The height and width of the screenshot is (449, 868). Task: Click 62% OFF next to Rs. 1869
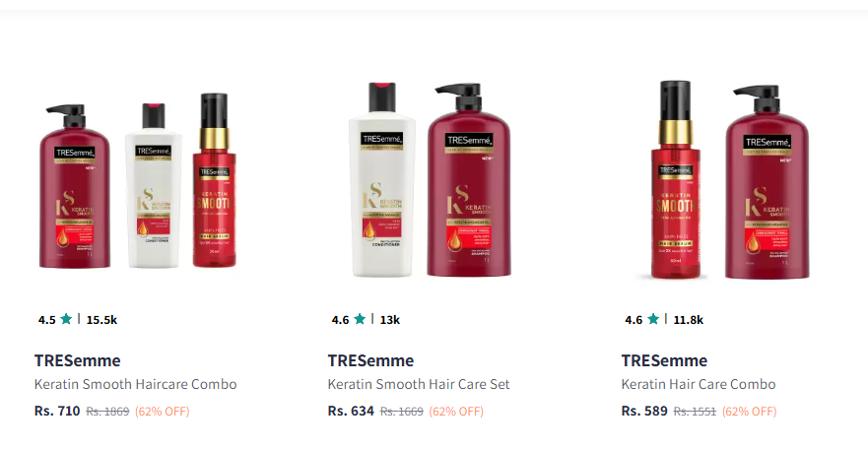(x=163, y=412)
